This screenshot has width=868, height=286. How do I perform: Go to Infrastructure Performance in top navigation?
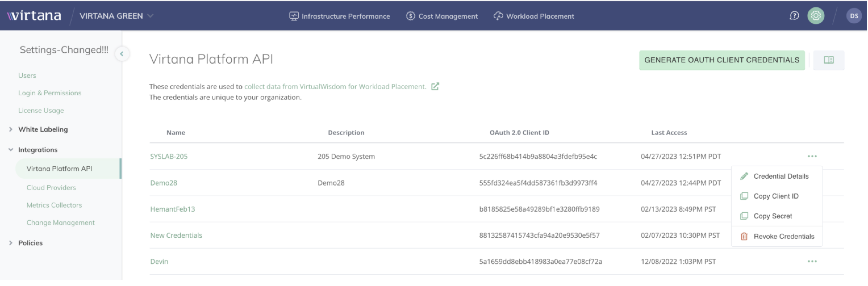point(339,16)
